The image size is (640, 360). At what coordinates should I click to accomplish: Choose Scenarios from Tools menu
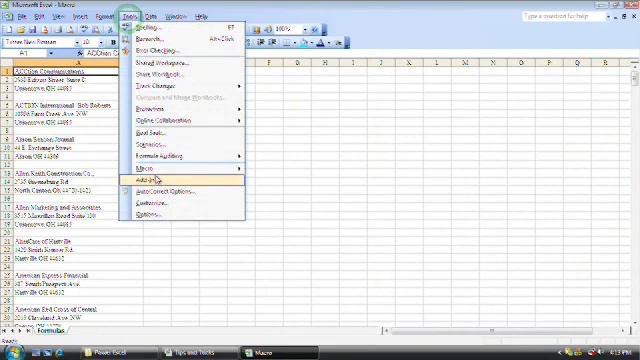click(x=182, y=144)
